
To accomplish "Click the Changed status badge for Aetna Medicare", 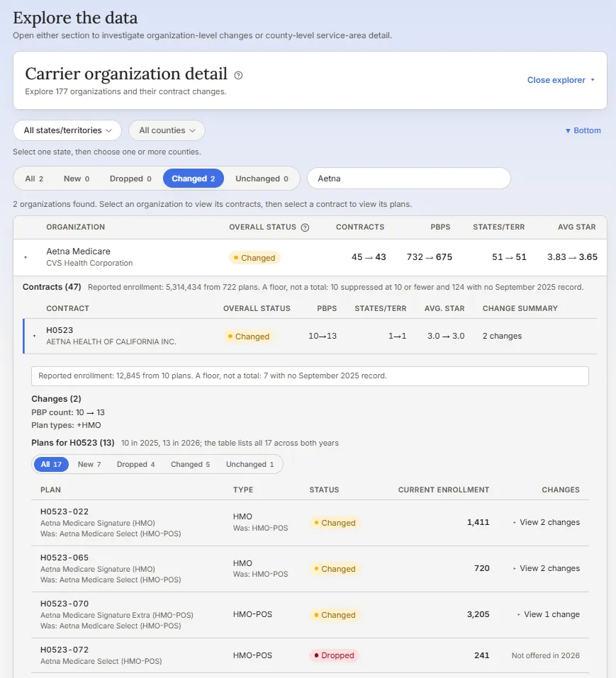I will (254, 258).
